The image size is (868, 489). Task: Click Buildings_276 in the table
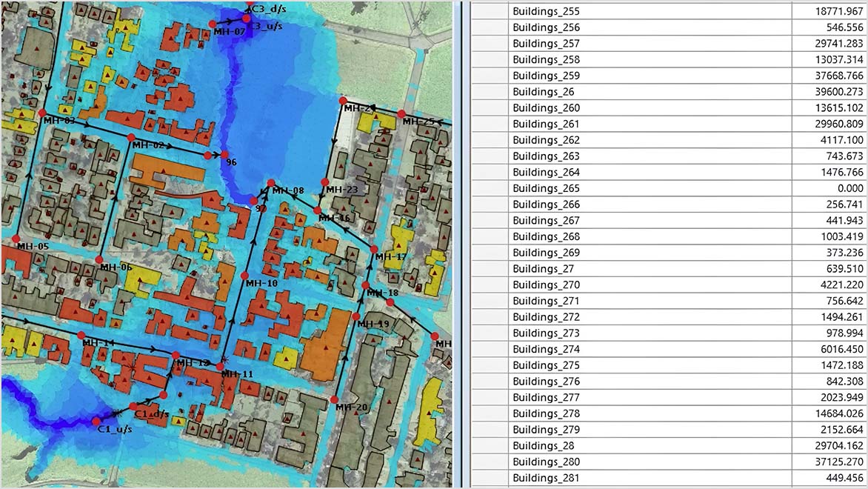pyautogui.click(x=546, y=380)
